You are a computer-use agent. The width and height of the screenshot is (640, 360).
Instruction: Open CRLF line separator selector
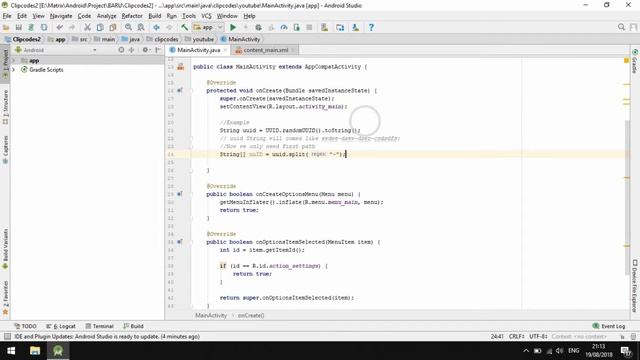click(x=517, y=337)
